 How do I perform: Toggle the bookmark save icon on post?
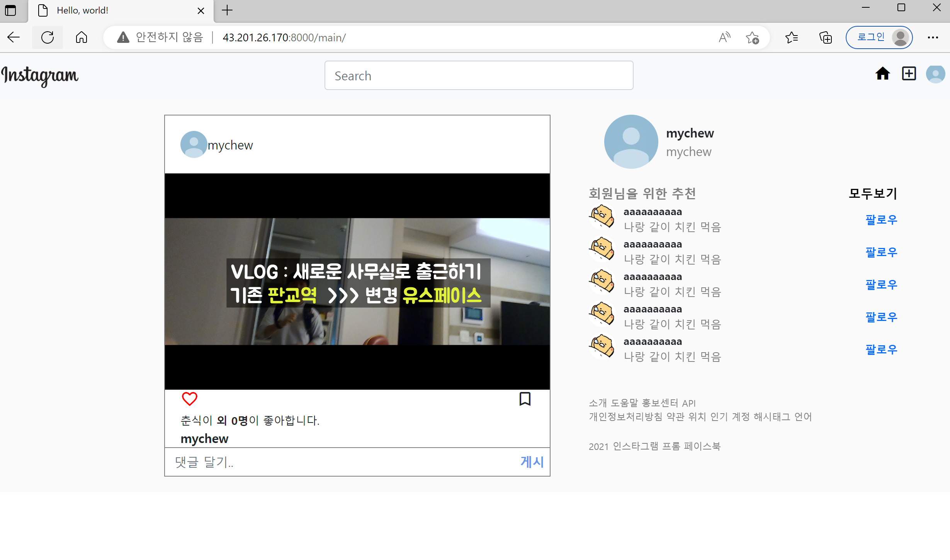pyautogui.click(x=525, y=399)
